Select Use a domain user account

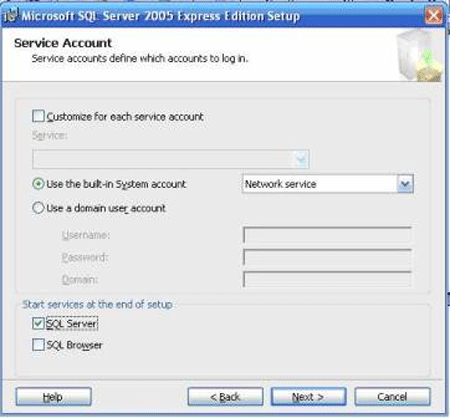click(38, 208)
